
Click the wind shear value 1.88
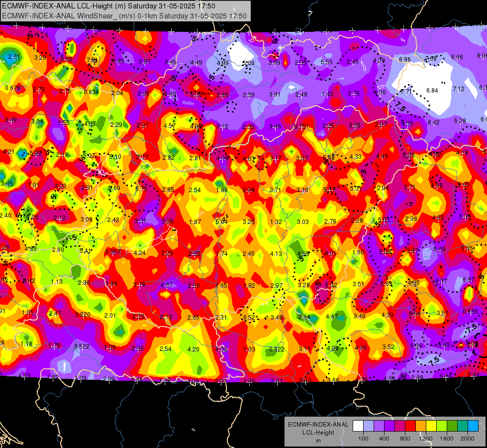point(222,190)
